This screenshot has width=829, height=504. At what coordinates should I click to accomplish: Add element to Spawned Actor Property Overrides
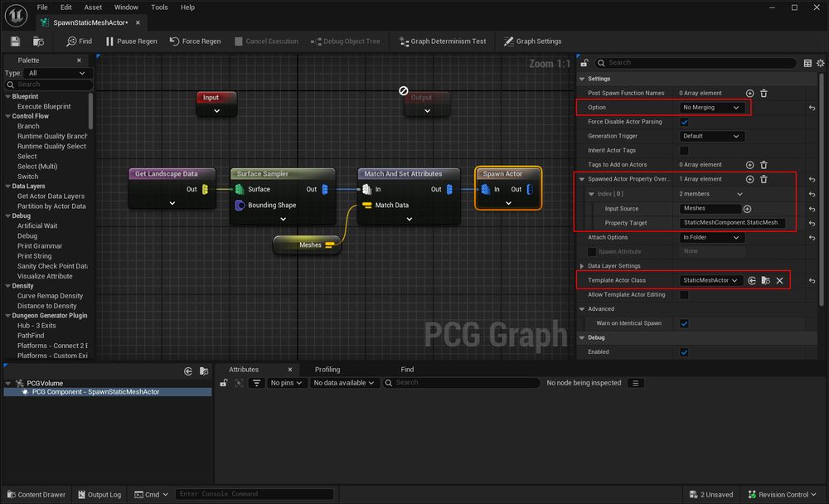point(749,179)
